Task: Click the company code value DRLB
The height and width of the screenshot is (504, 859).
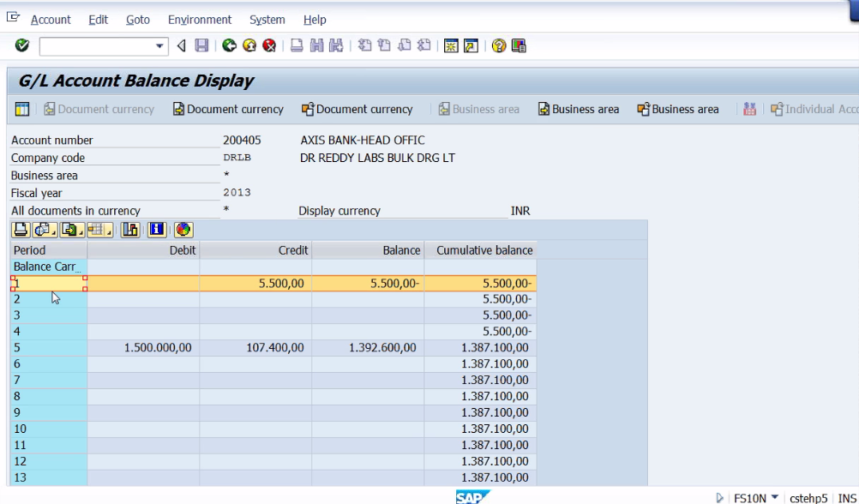Action: [x=237, y=158]
